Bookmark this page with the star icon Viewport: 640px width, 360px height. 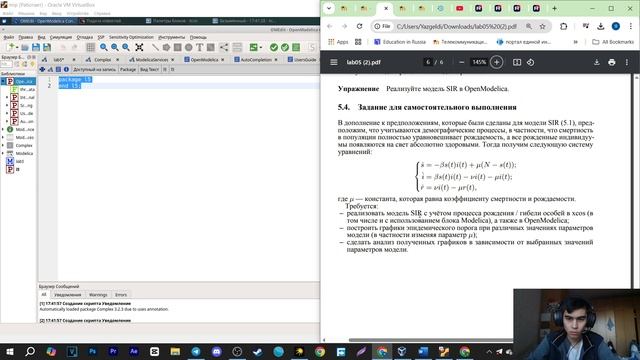(542, 26)
